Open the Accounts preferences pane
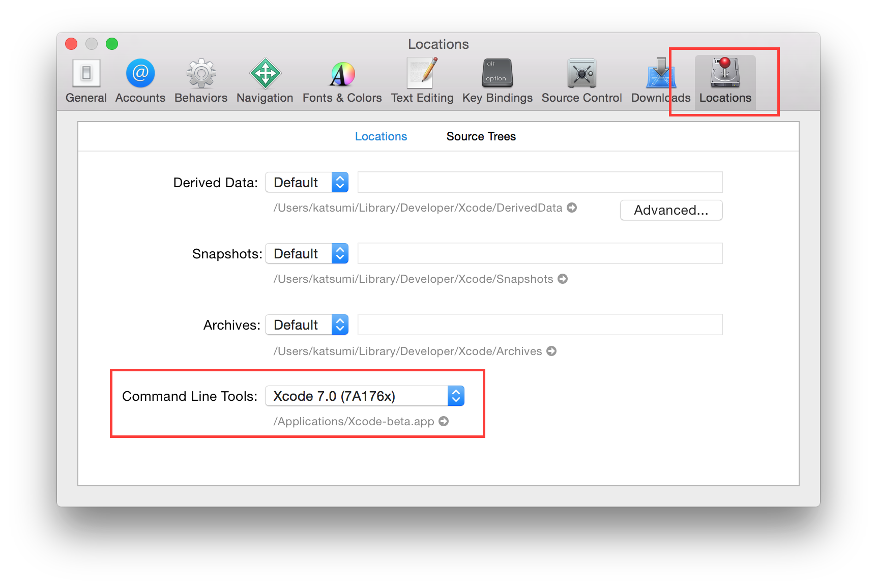The width and height of the screenshot is (877, 588). point(140,81)
